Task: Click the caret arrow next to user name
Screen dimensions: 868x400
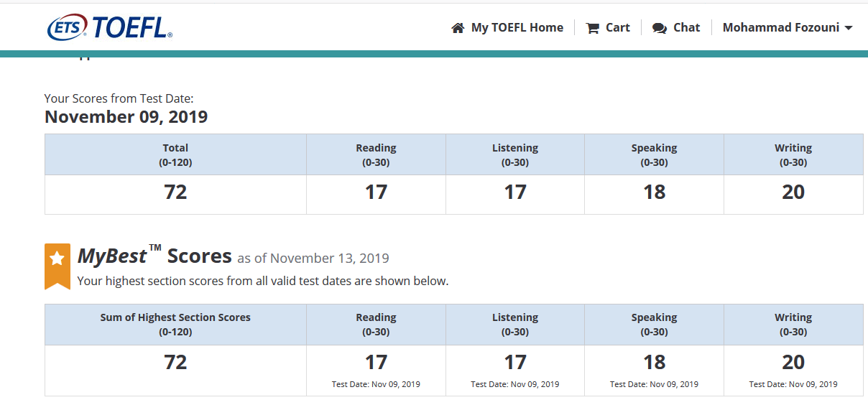Action: pyautogui.click(x=849, y=28)
